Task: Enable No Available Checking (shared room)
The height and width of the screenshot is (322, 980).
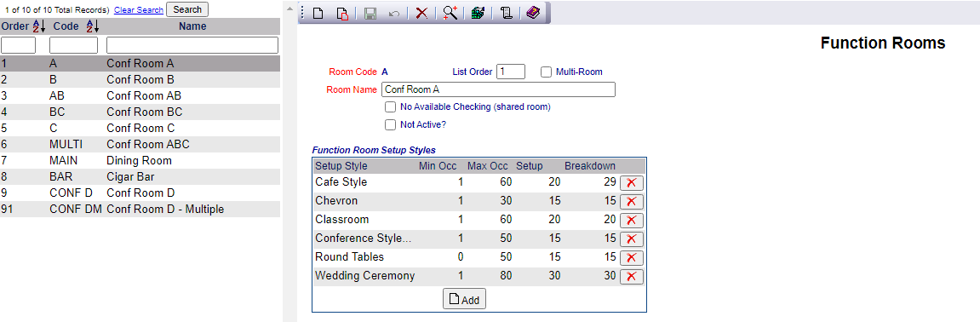Action: [x=391, y=107]
